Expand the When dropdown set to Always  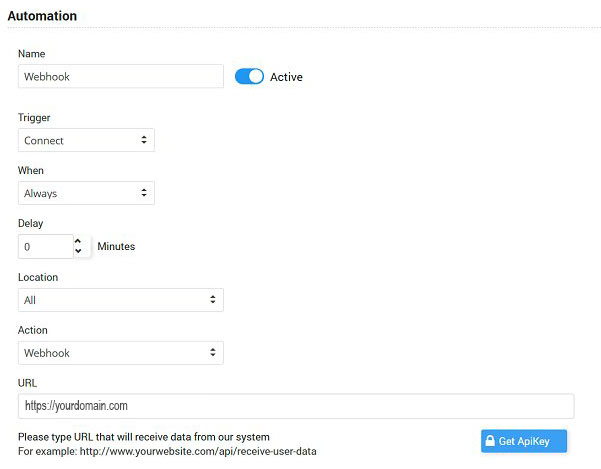86,193
